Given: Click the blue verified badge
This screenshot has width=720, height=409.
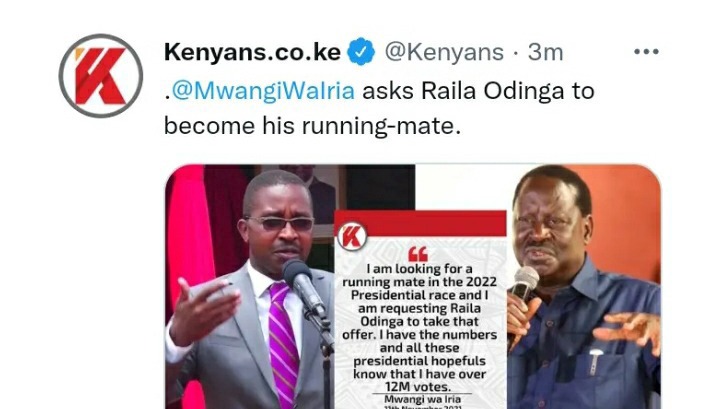Looking at the screenshot, I should coord(361,52).
